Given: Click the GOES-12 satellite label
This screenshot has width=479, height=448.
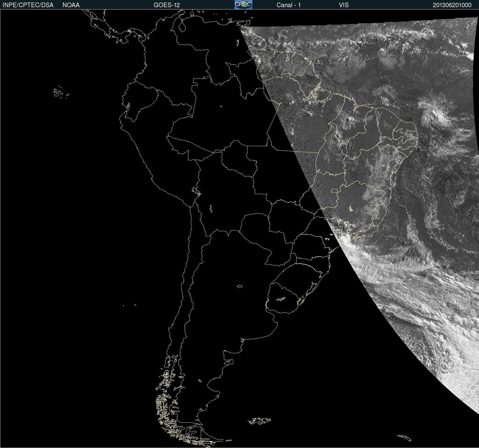Looking at the screenshot, I should pos(167,5).
